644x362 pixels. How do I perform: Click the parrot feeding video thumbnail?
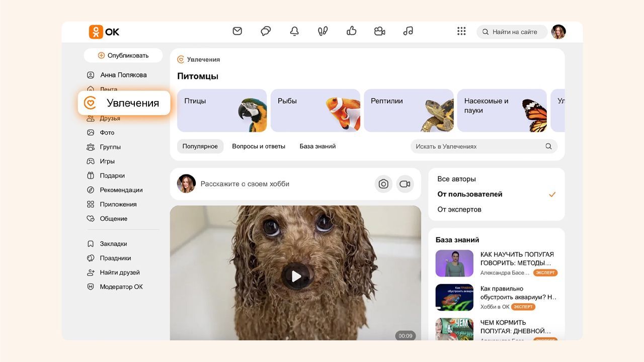(x=454, y=329)
